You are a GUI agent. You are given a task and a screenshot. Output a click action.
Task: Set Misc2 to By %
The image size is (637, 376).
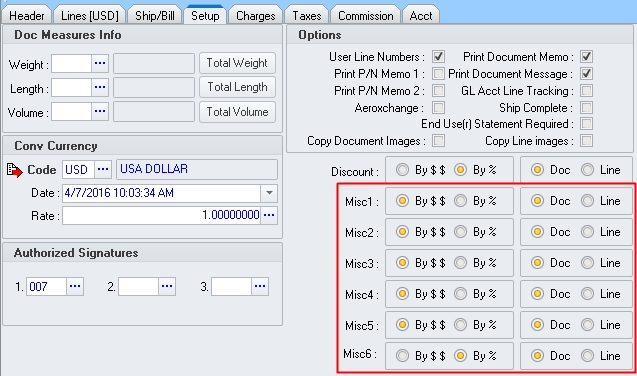460,231
